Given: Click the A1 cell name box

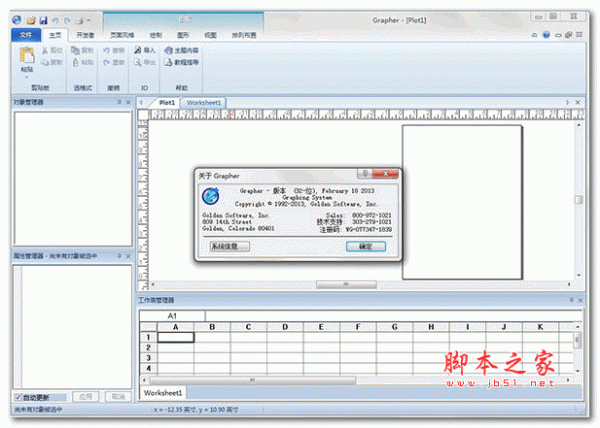Looking at the screenshot, I should tap(172, 316).
